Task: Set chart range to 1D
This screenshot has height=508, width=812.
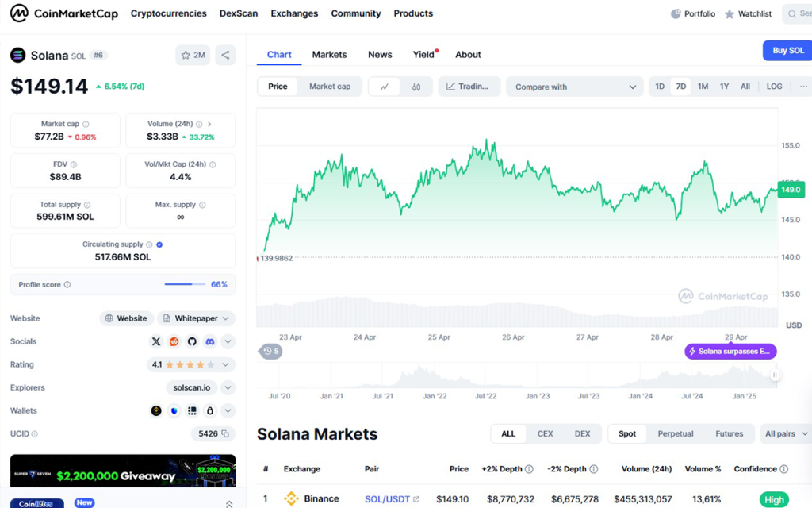Action: point(660,87)
